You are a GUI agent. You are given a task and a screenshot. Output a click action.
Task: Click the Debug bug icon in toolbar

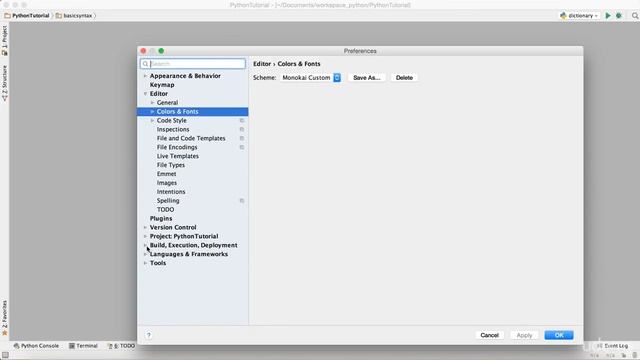[x=619, y=16]
